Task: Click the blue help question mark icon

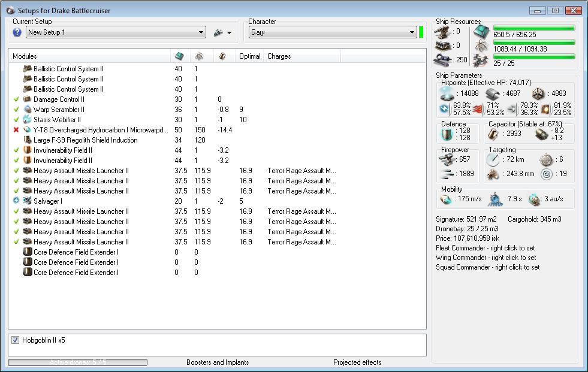Action: pyautogui.click(x=17, y=32)
